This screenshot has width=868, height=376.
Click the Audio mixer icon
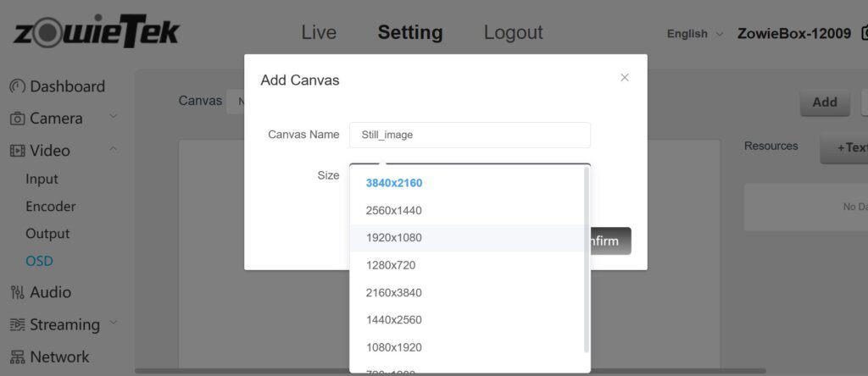click(17, 292)
